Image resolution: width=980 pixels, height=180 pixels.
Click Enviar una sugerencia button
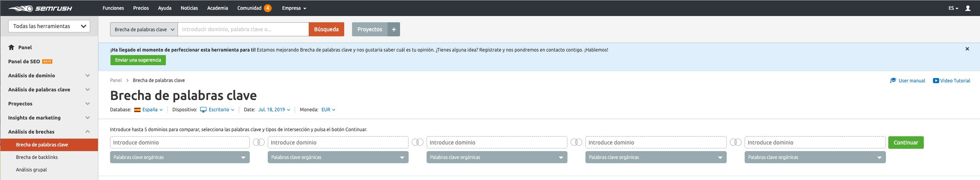point(138,60)
